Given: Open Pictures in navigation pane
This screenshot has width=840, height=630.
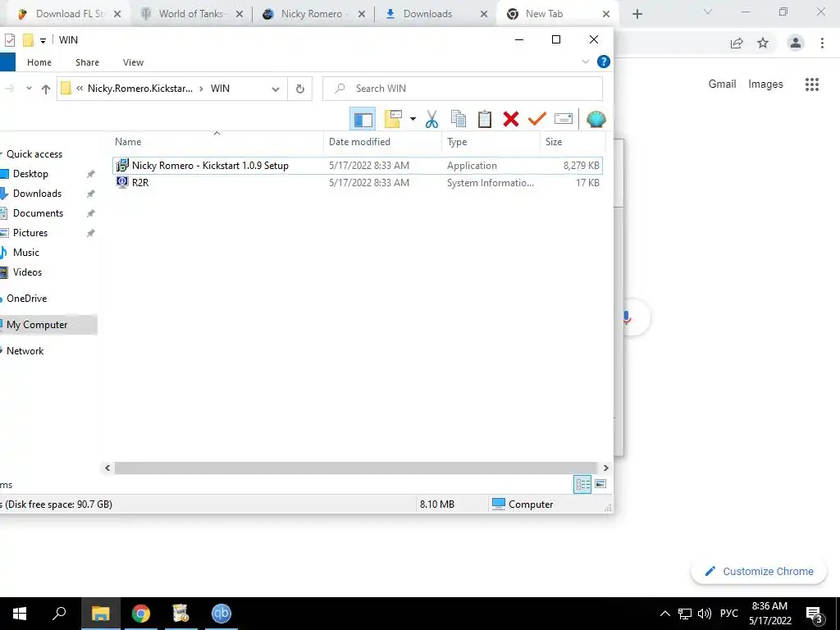Looking at the screenshot, I should click(x=30, y=233).
